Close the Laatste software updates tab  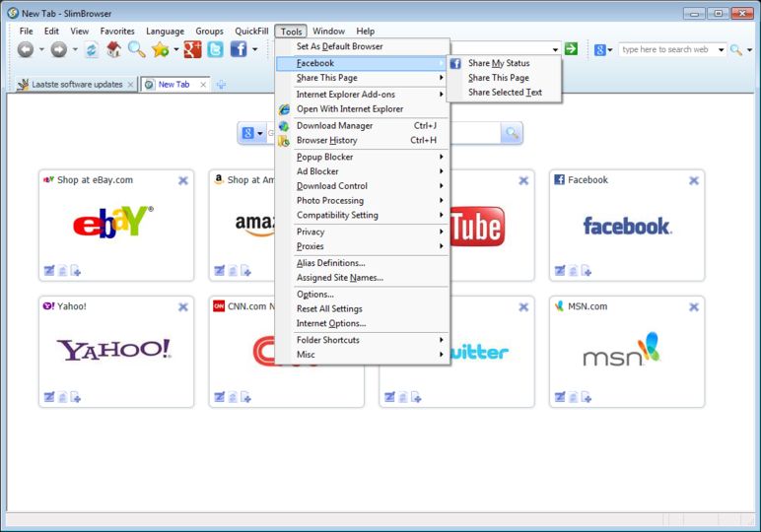[130, 85]
